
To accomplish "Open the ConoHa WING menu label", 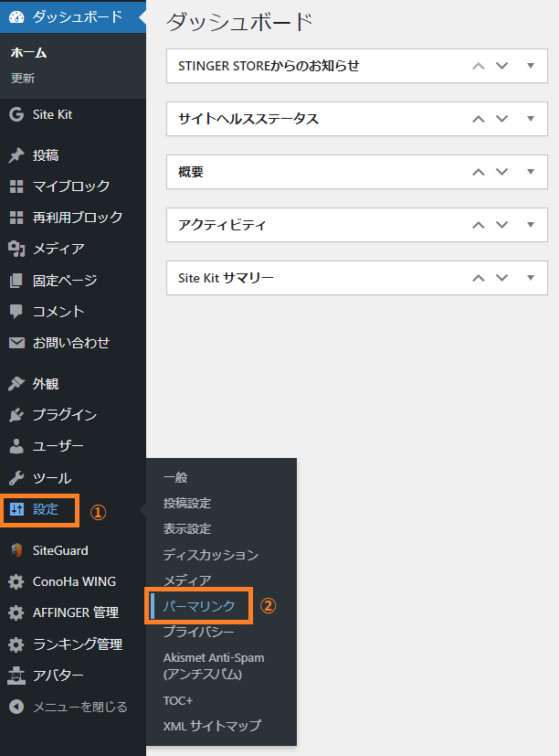I will [x=74, y=581].
